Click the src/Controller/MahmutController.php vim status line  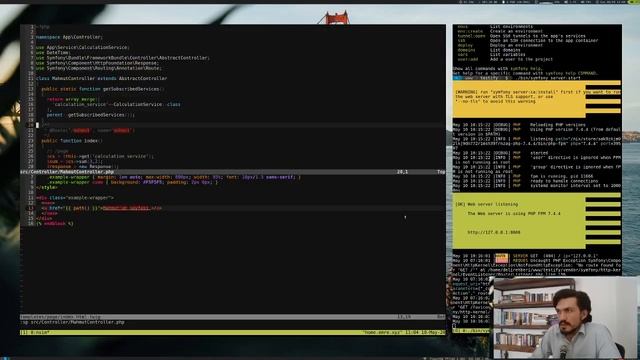pos(233,172)
